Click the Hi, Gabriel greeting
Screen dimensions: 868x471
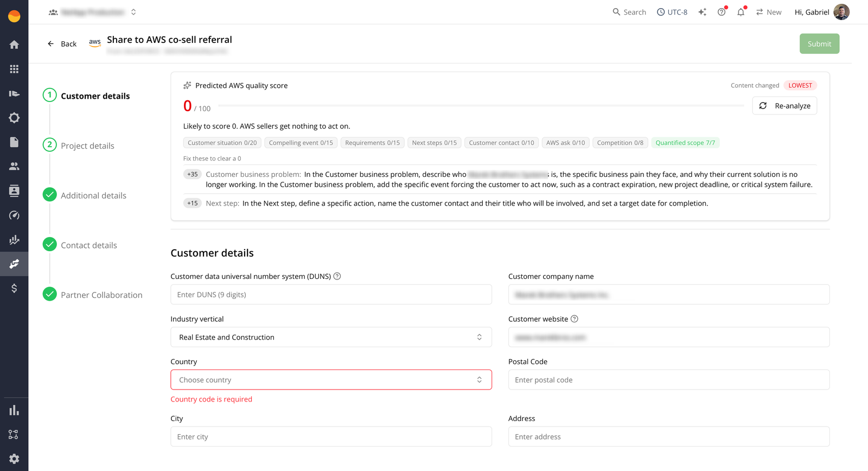point(812,12)
